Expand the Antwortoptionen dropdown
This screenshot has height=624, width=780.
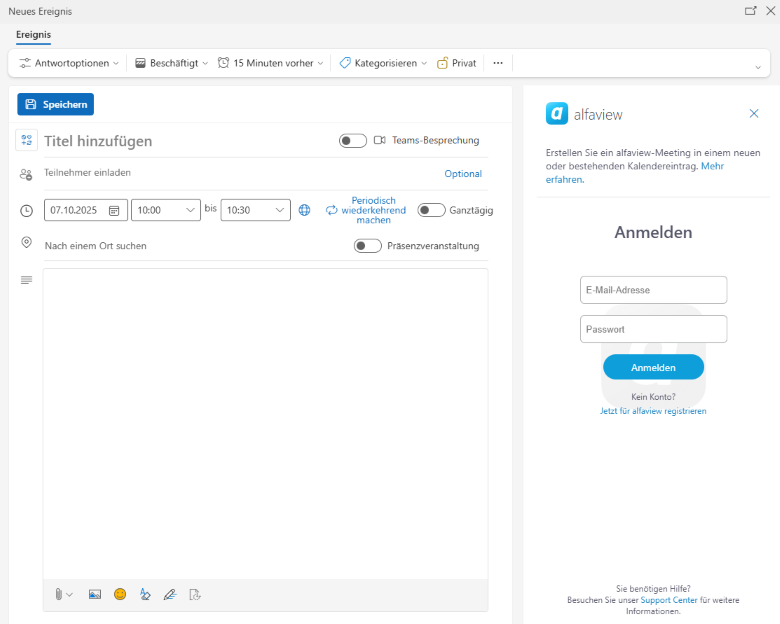click(69, 63)
